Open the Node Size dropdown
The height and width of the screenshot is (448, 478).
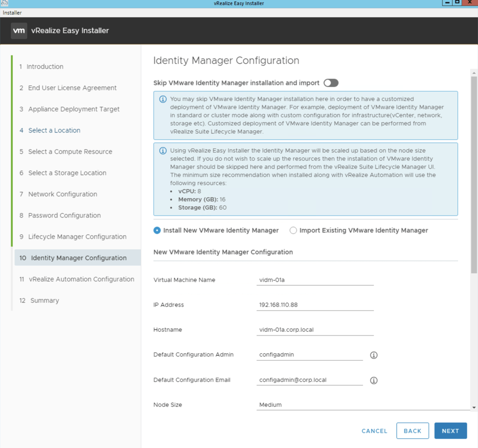coord(362,405)
